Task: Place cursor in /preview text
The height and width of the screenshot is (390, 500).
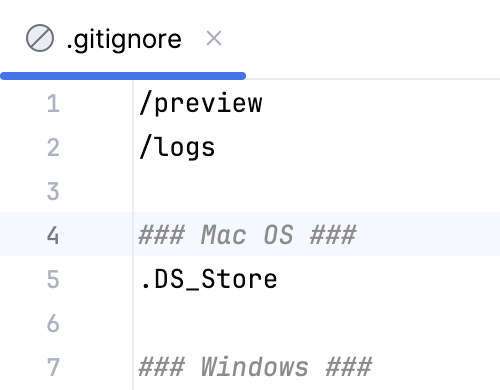Action: coord(201,104)
